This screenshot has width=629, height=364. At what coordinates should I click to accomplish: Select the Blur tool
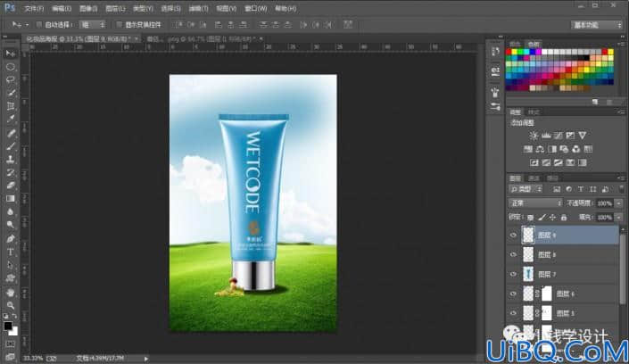(11, 212)
